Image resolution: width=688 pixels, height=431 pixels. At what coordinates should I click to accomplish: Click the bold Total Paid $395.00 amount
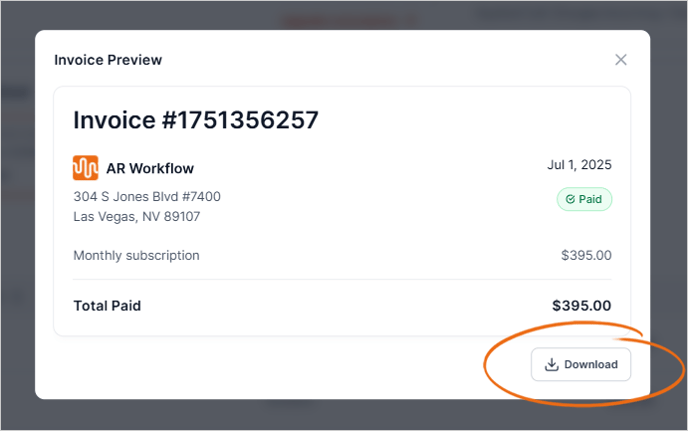581,306
